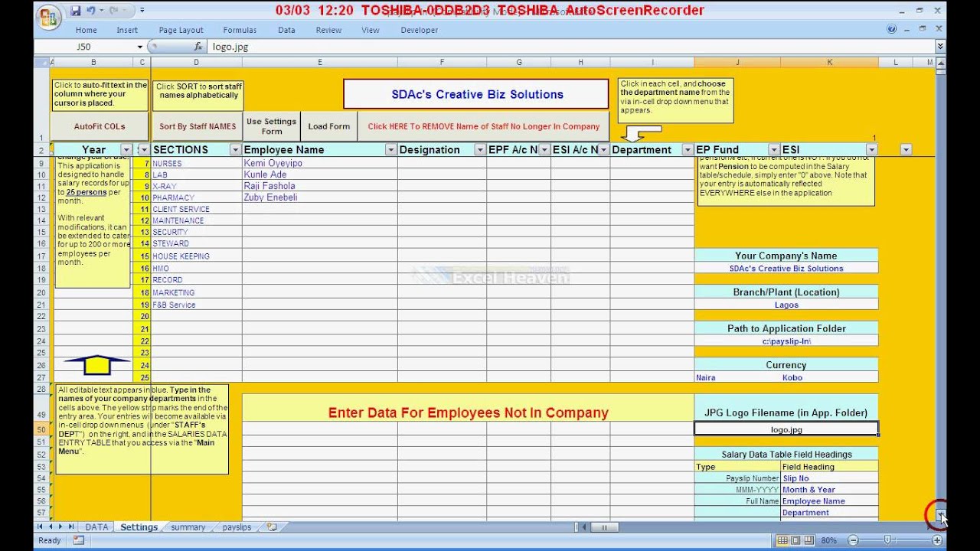Click the Sort By Staff NAMES button

(x=198, y=126)
